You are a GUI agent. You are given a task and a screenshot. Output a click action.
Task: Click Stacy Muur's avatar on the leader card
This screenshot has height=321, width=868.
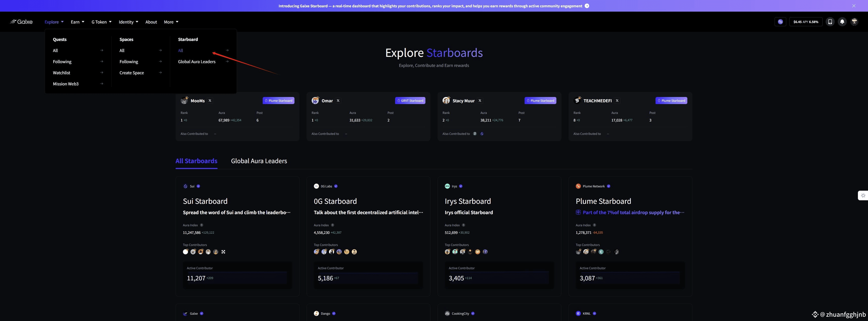pos(446,101)
